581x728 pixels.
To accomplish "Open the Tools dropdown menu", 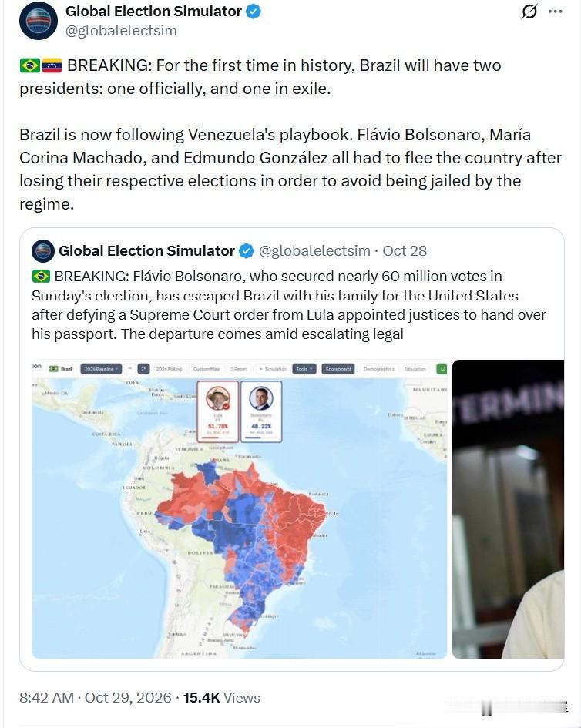I will [304, 369].
